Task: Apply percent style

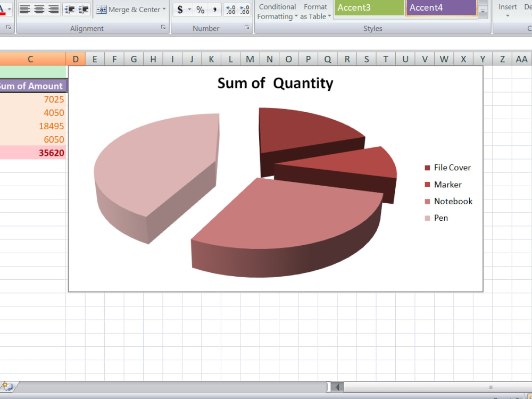Action: 201,10
